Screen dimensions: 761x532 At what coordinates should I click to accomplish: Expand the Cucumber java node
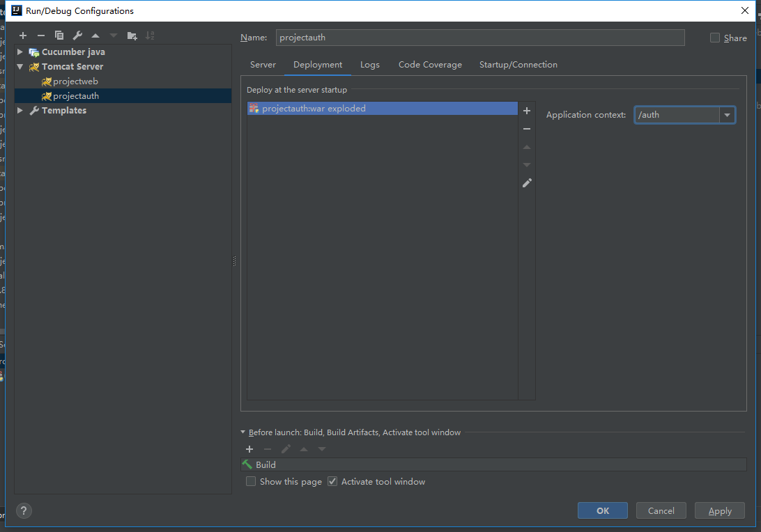pos(20,52)
